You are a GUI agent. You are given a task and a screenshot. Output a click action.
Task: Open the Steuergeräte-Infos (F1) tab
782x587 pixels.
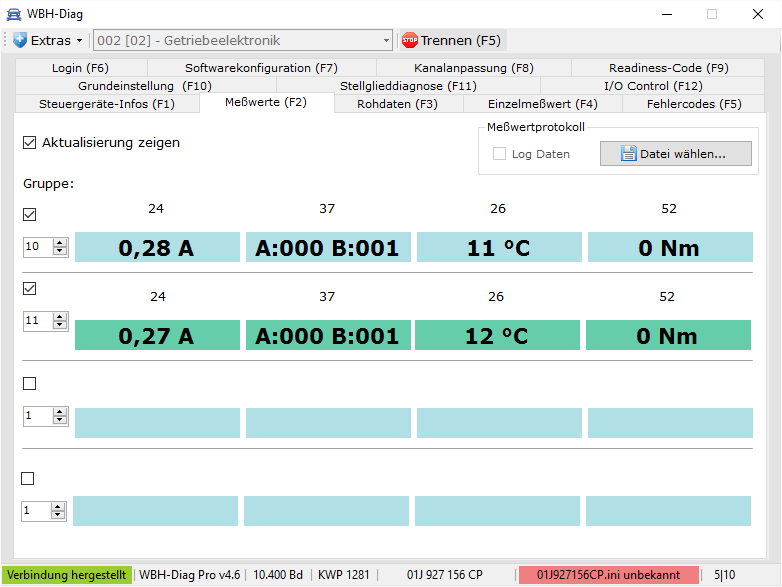pyautogui.click(x=106, y=104)
